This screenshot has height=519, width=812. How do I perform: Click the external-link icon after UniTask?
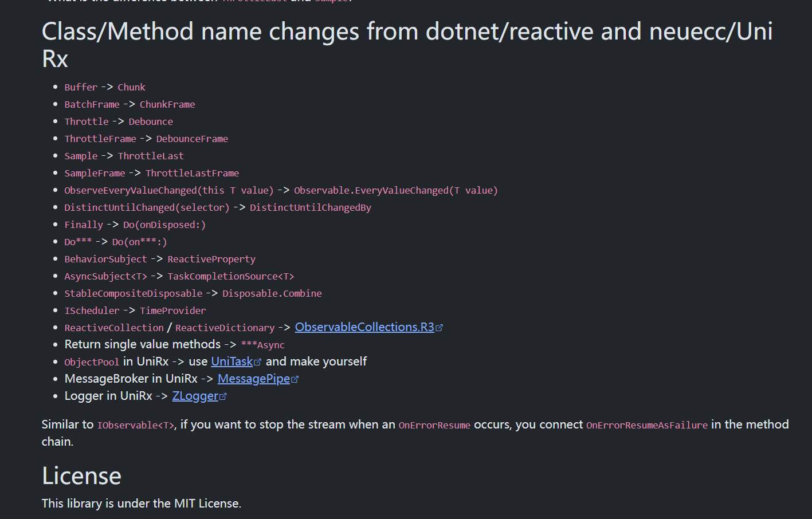[x=258, y=362]
